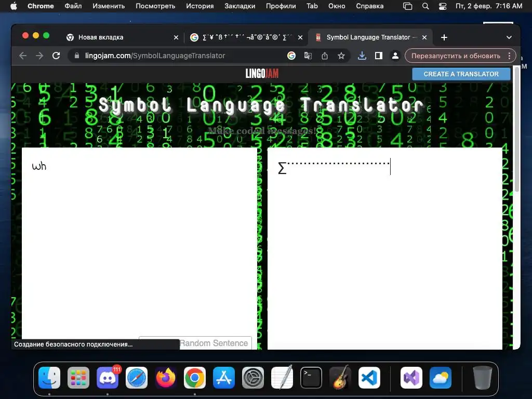Image resolution: width=532 pixels, height=399 pixels.
Task: Open App Store from the dock
Action: click(x=224, y=378)
